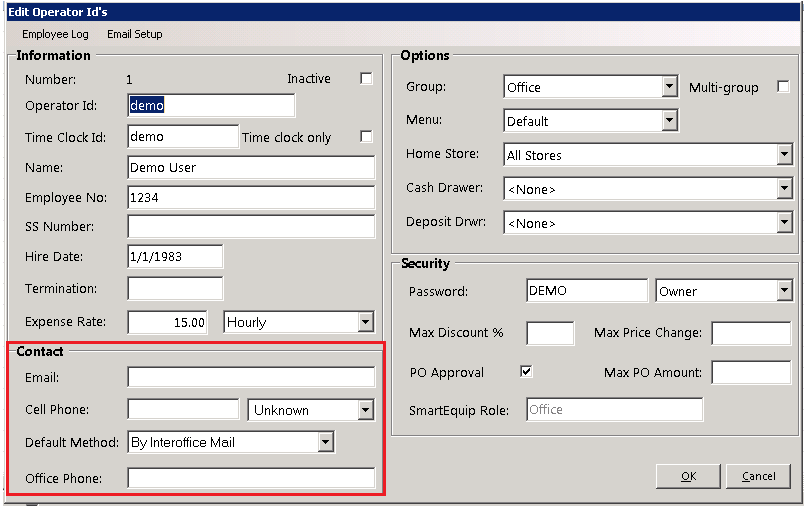Click the SS Number input field

251,227
